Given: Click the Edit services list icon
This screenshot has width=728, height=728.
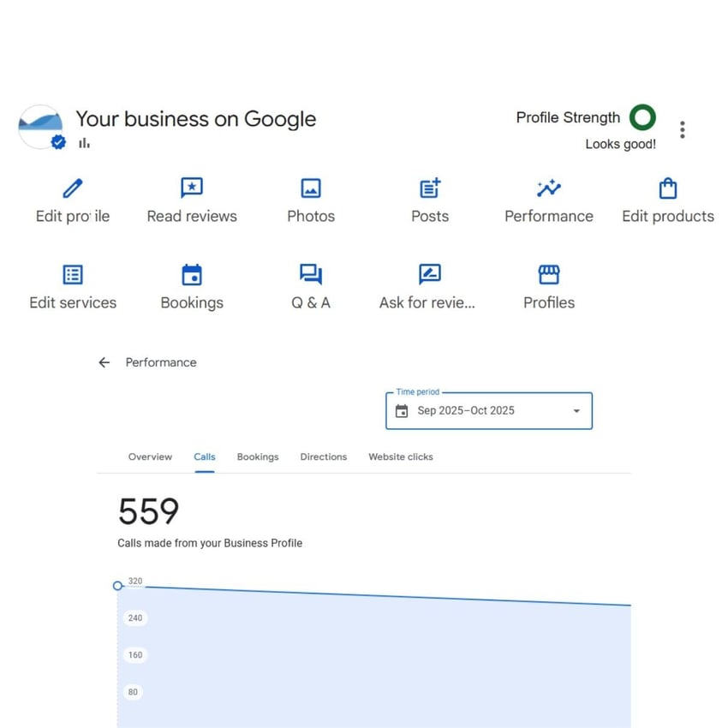Looking at the screenshot, I should pos(72,274).
